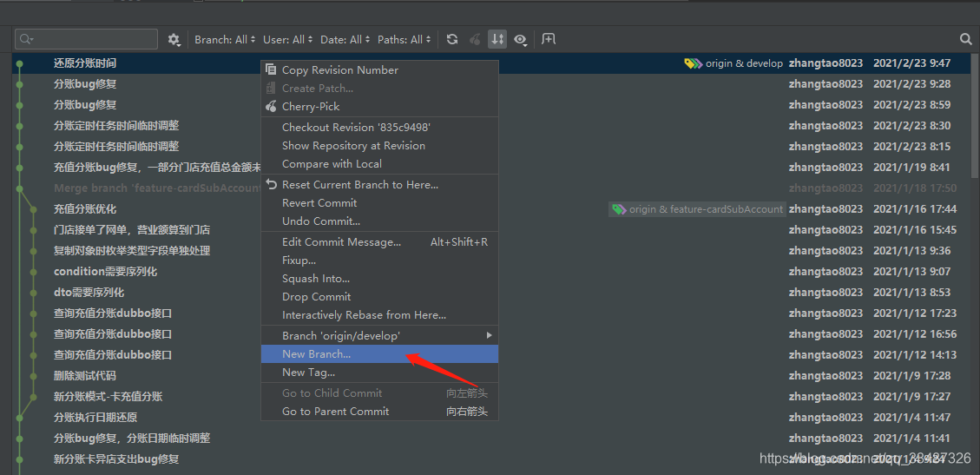Select Squash Into... entry
This screenshot has height=475, width=980.
click(379, 278)
